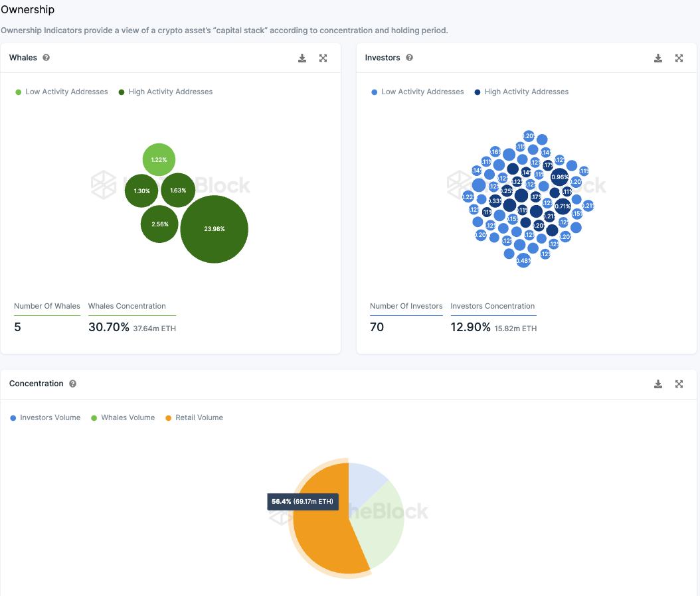Download the Whales chart data
The height and width of the screenshot is (596, 700).
click(302, 58)
